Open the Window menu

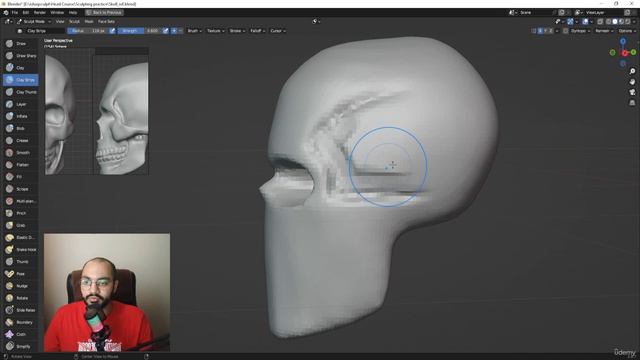coord(57,13)
